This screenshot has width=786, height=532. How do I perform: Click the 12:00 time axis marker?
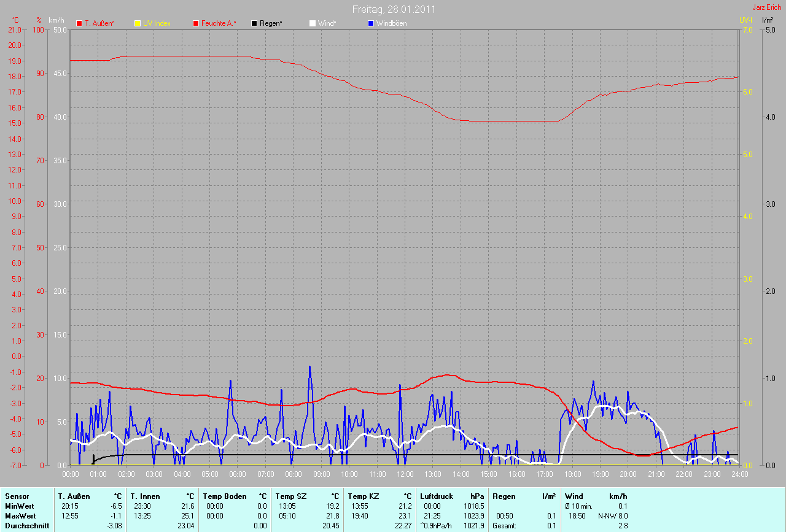pos(404,474)
